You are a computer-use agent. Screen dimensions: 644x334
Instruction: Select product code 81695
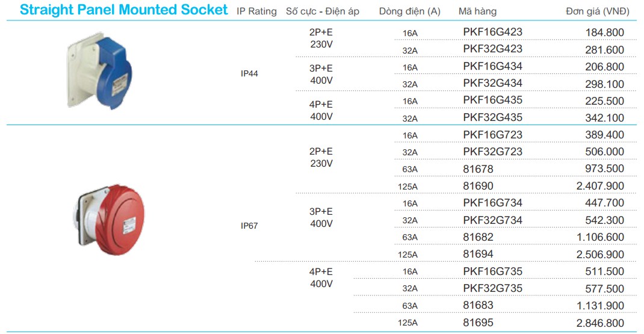(x=478, y=323)
